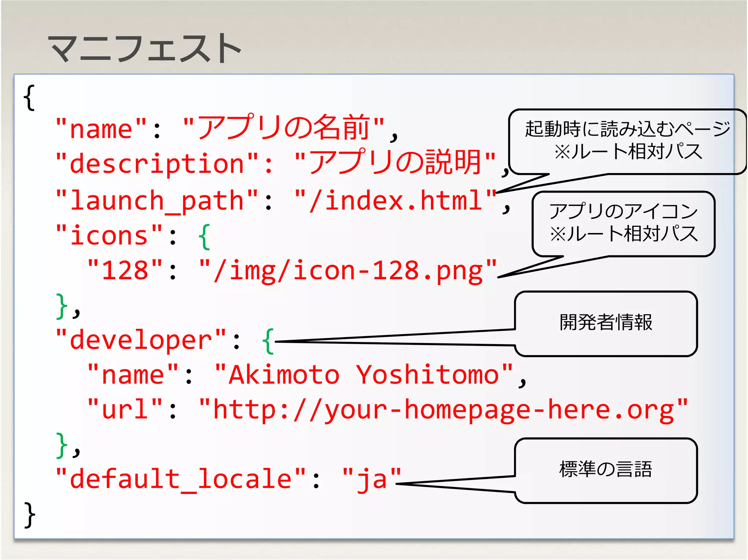The height and width of the screenshot is (560, 748).
Task: Click the black closing brace at bottom
Action: (x=29, y=515)
